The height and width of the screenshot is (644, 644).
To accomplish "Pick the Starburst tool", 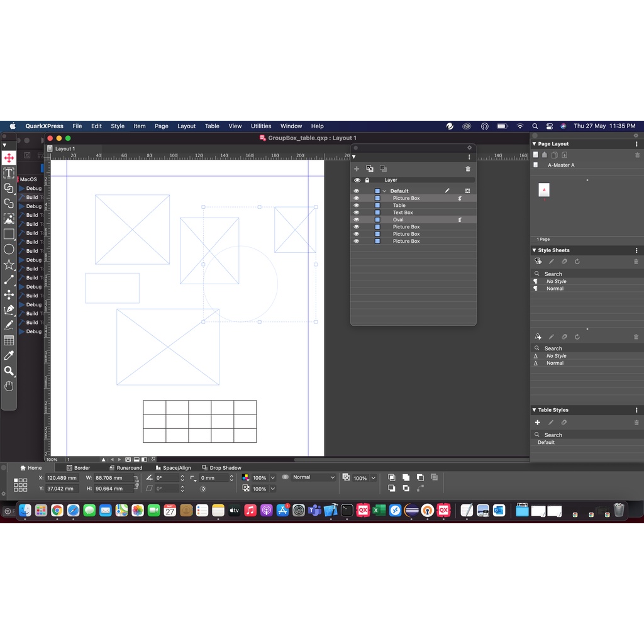I will pos(9,265).
